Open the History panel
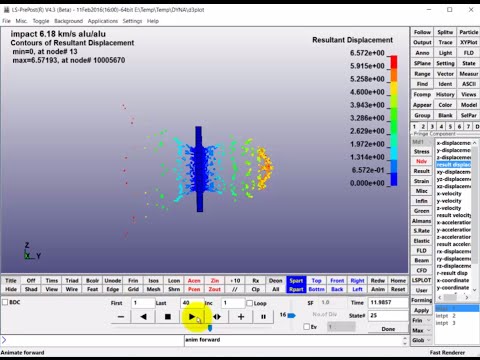 [445, 94]
